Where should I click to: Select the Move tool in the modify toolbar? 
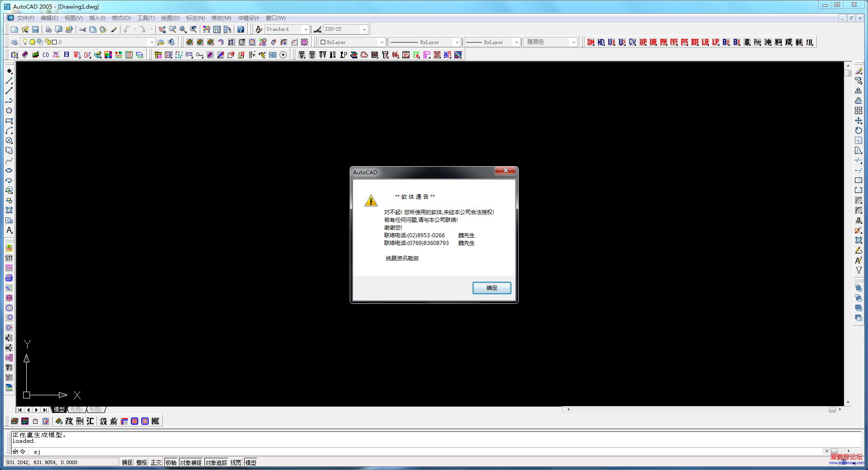(858, 120)
